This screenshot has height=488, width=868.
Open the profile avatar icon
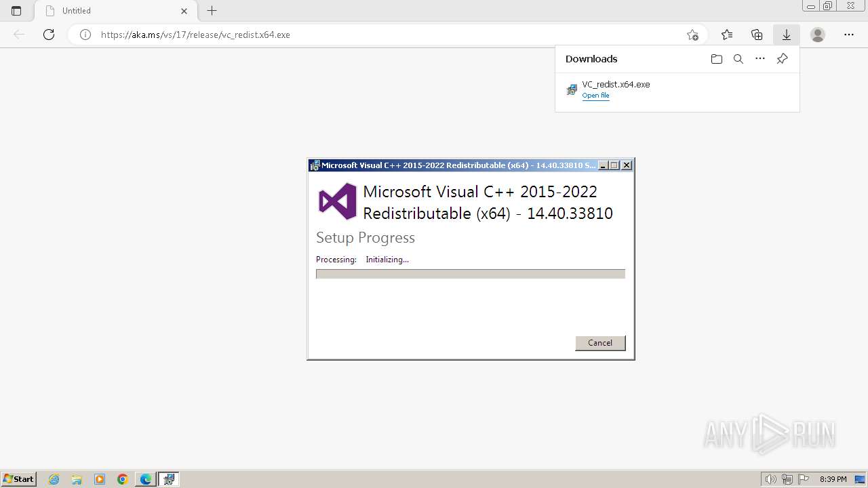[x=818, y=35]
